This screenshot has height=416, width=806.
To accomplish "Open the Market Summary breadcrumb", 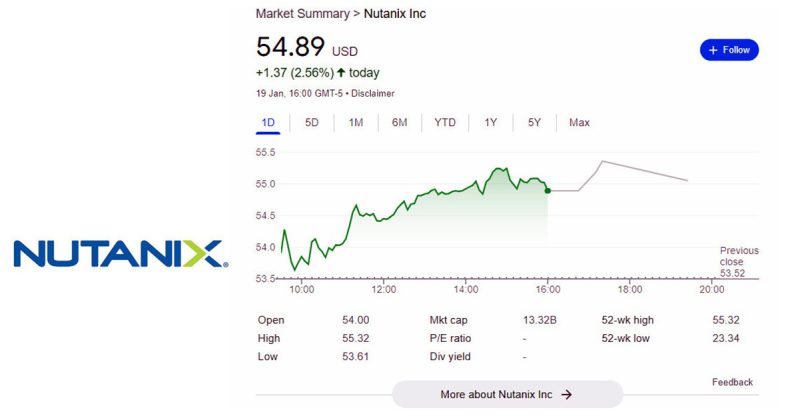I will point(301,14).
